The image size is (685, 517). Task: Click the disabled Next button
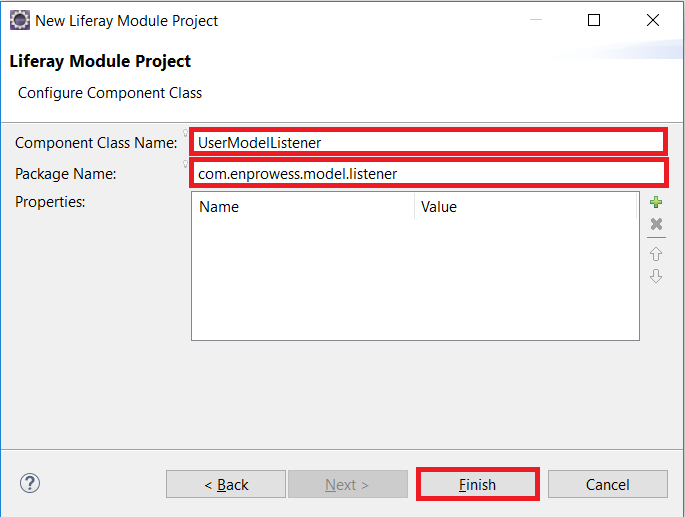point(348,484)
